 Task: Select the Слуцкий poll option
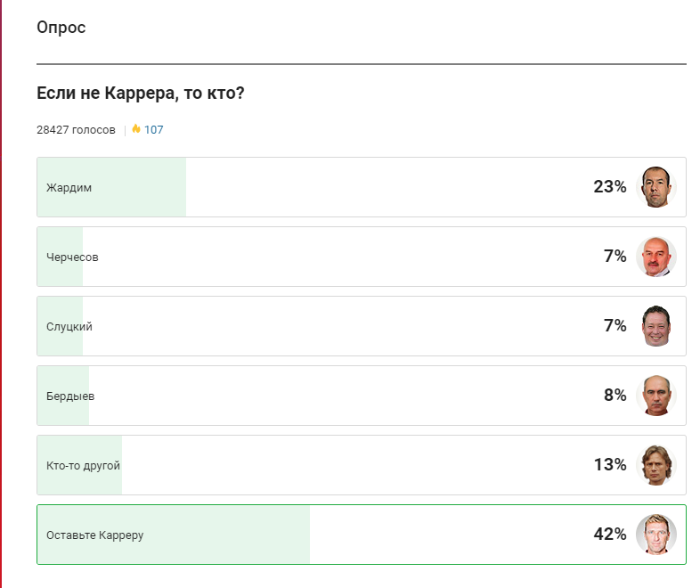(x=69, y=327)
